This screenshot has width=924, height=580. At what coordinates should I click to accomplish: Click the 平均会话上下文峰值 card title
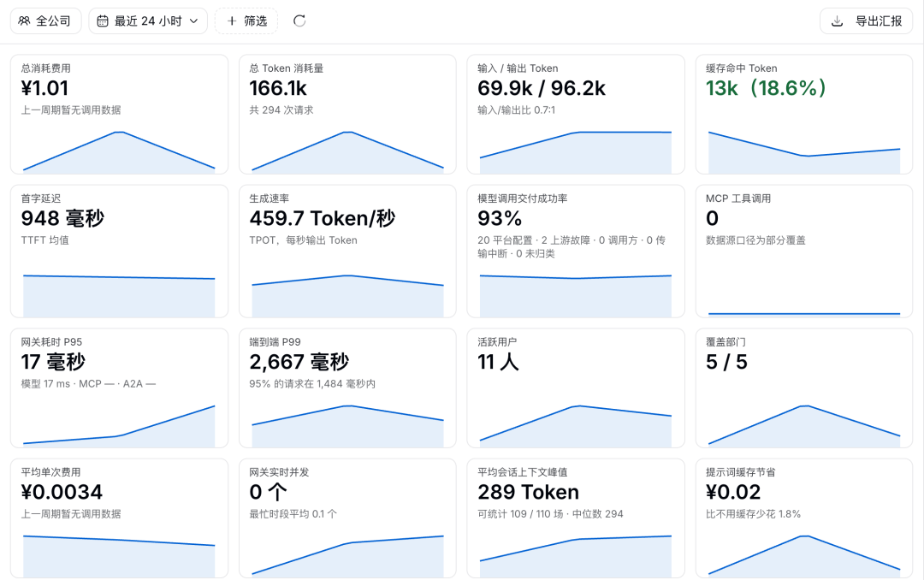click(523, 472)
